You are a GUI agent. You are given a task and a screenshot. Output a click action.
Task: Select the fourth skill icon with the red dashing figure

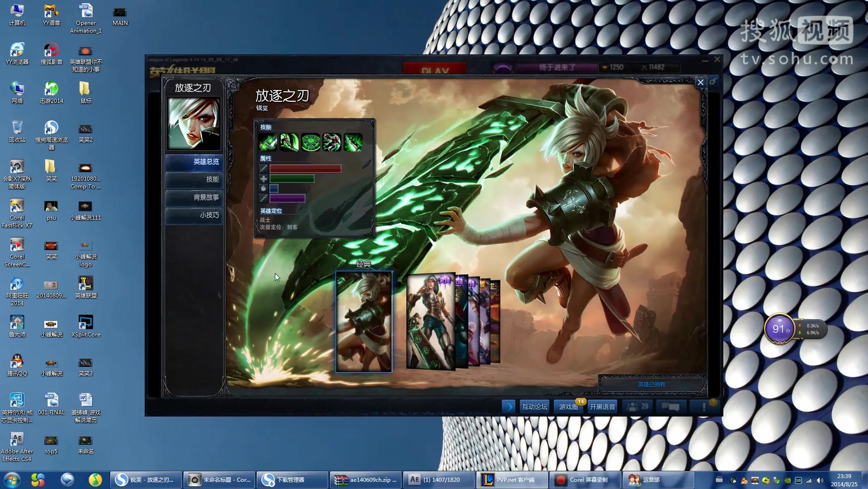tap(332, 143)
